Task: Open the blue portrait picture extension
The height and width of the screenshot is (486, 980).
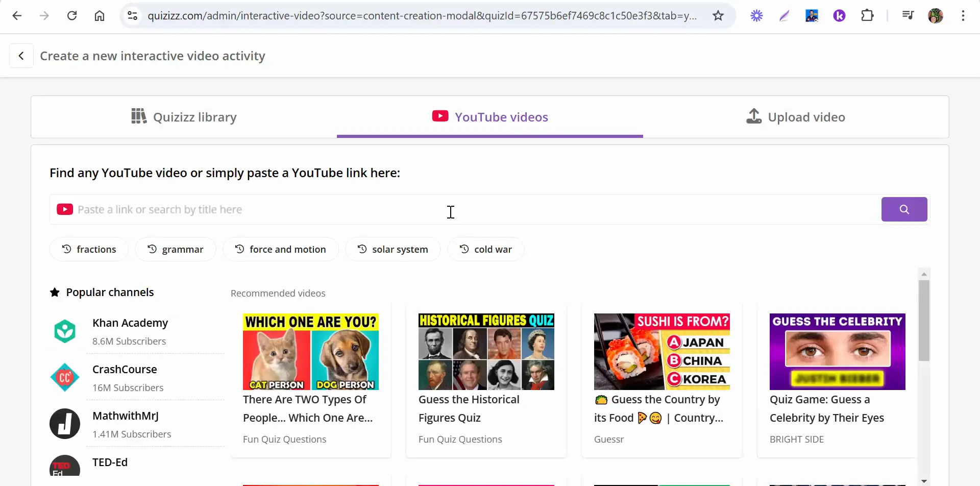Action: coord(812,16)
